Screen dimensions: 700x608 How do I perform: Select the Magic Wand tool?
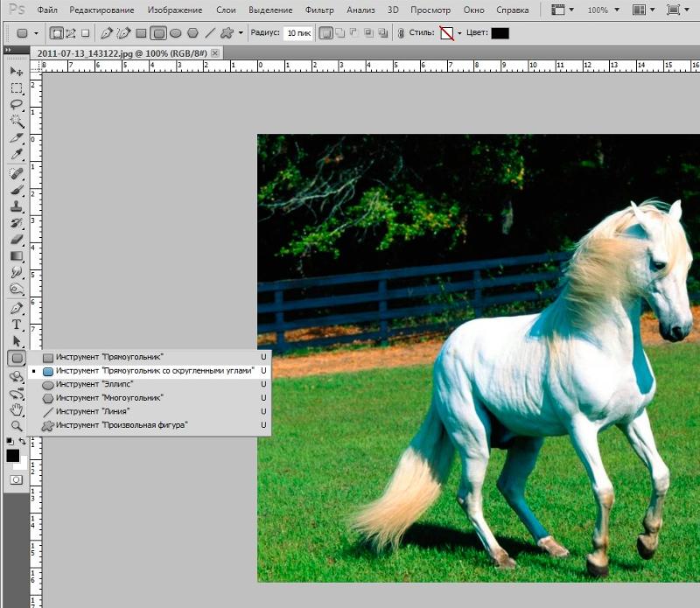pos(17,121)
